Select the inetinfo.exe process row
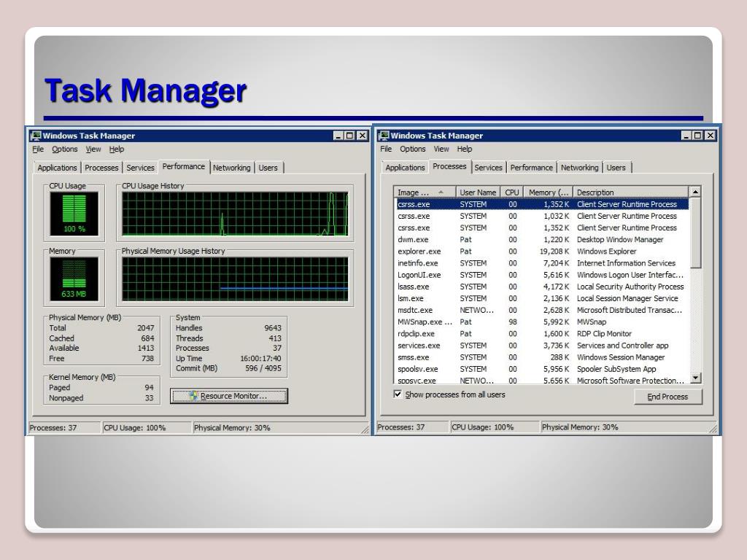Image resolution: width=747 pixels, height=560 pixels. coord(542,263)
